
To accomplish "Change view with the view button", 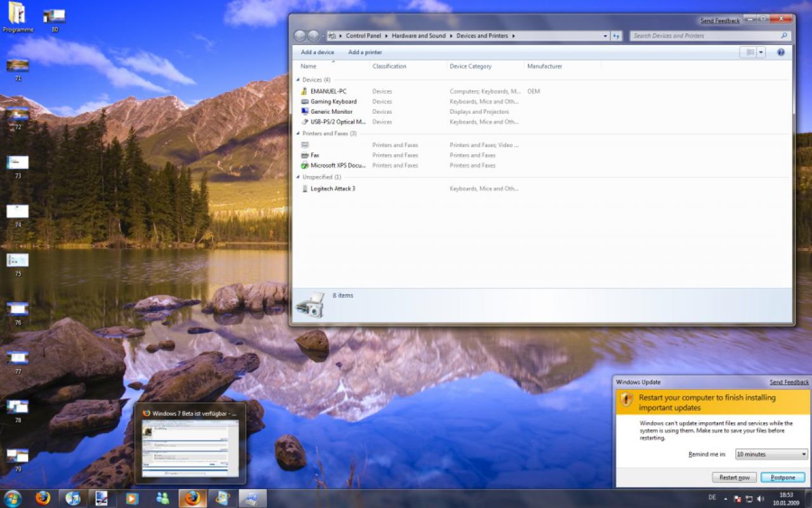I will (749, 53).
